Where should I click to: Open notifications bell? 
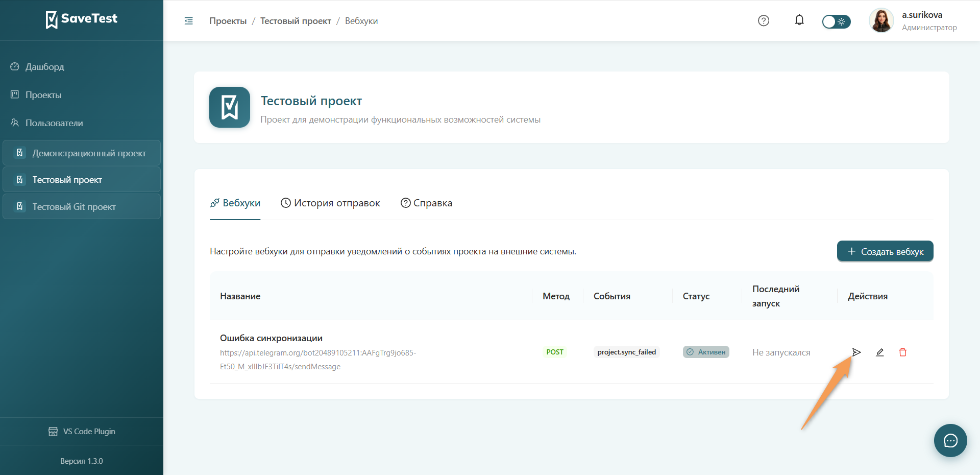[x=799, y=20]
